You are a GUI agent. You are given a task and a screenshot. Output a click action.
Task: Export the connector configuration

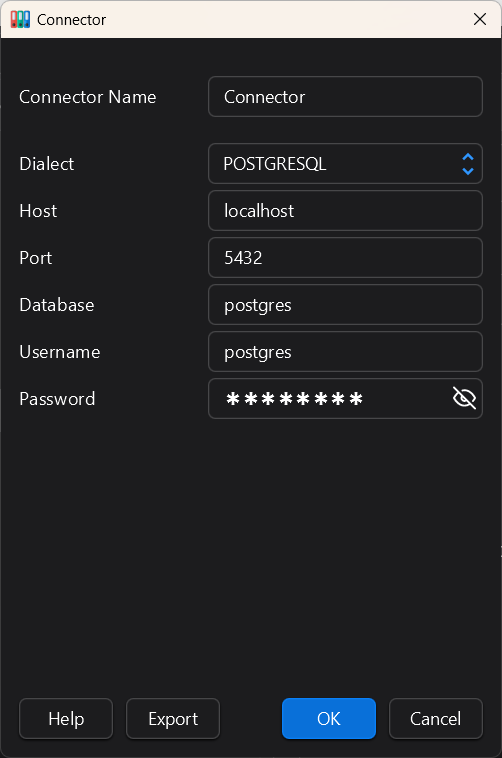pyautogui.click(x=173, y=718)
